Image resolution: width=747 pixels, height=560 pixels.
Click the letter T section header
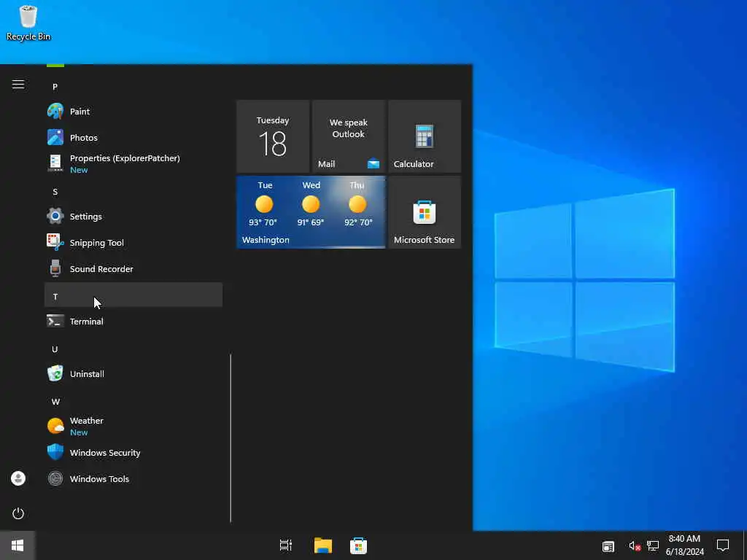point(133,296)
